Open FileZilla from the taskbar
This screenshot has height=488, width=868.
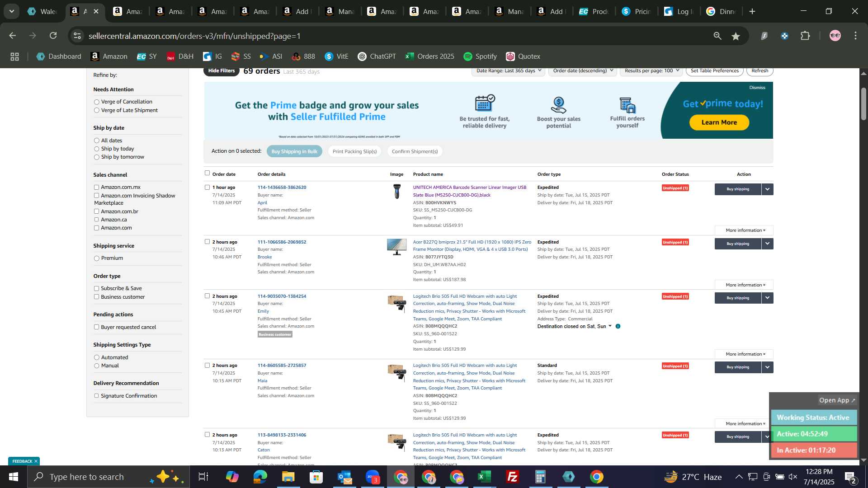click(x=513, y=477)
